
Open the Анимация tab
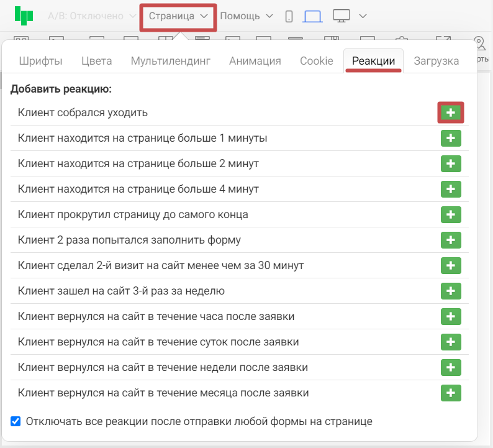coord(255,61)
